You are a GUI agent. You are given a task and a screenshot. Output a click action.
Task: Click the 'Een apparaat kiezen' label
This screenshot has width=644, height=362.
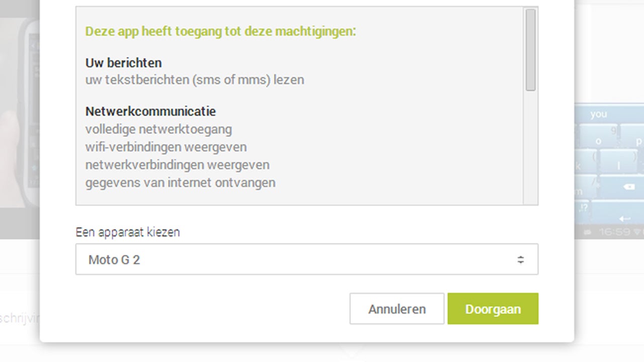[128, 232]
